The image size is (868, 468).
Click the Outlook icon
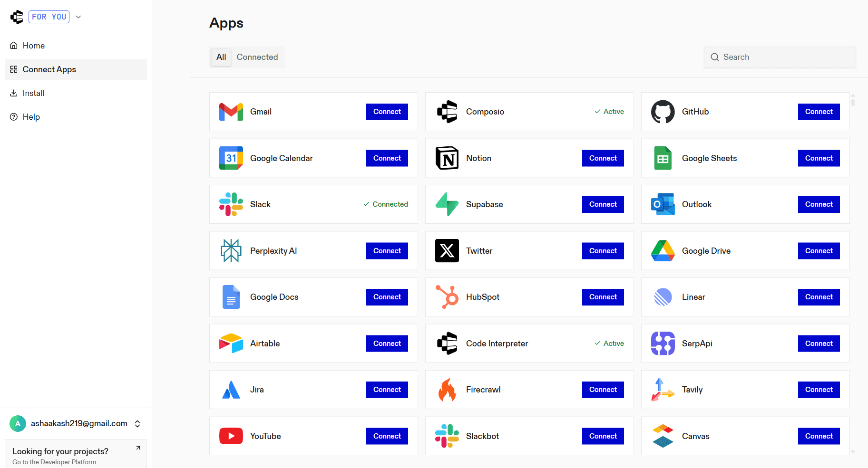coord(663,204)
